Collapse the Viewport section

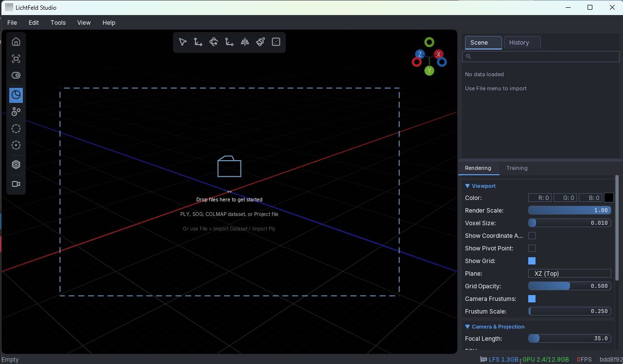tap(481, 186)
